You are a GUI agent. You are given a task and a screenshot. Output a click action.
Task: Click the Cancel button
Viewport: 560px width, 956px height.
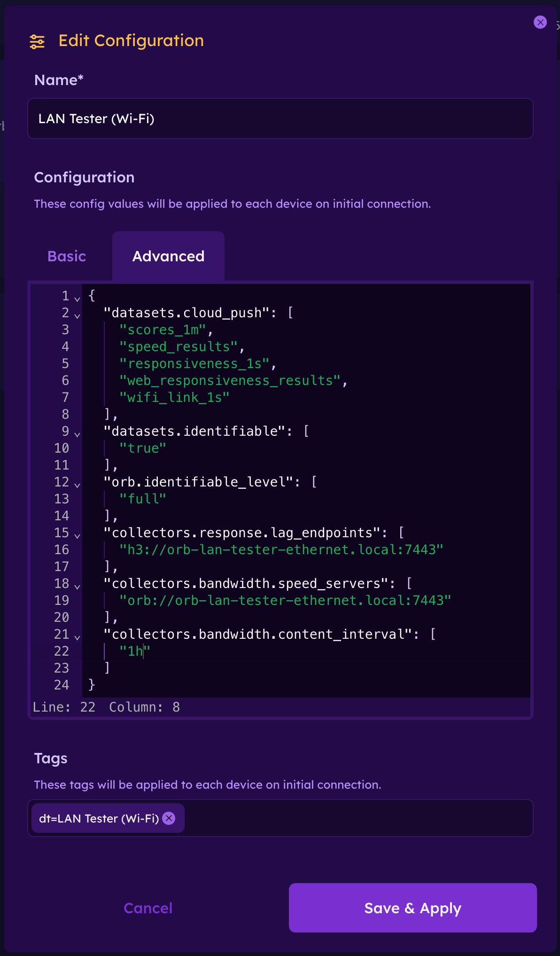coord(148,908)
